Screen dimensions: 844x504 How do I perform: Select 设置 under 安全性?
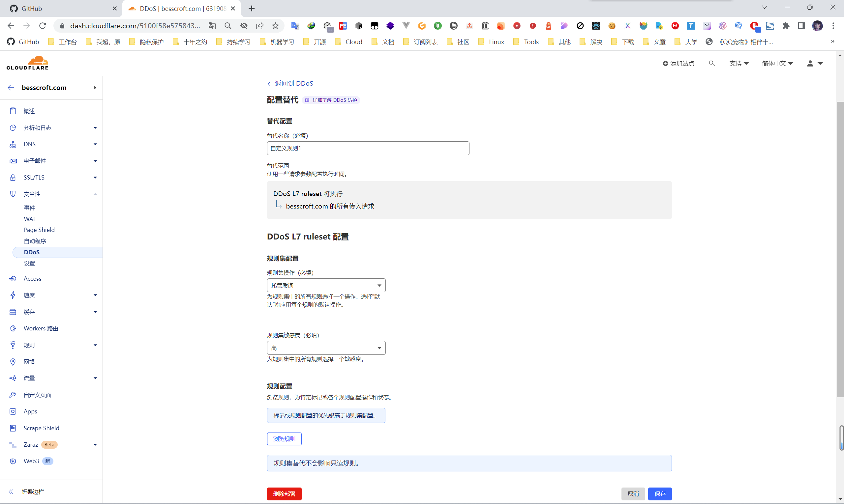29,263
